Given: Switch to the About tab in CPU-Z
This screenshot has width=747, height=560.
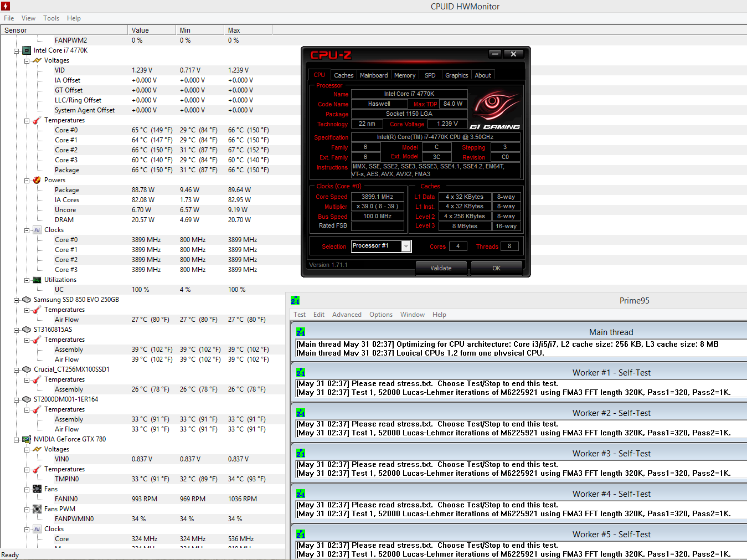Looking at the screenshot, I should click(x=483, y=75).
